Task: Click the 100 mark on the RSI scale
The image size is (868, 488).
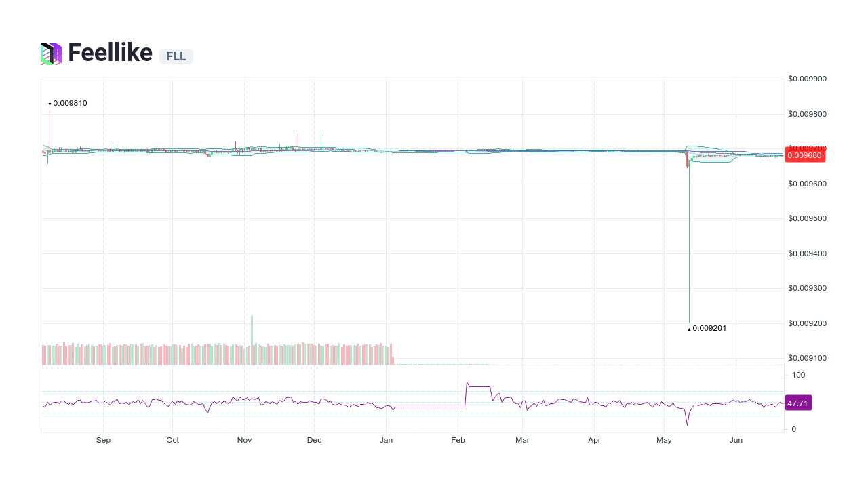Action: [x=798, y=375]
